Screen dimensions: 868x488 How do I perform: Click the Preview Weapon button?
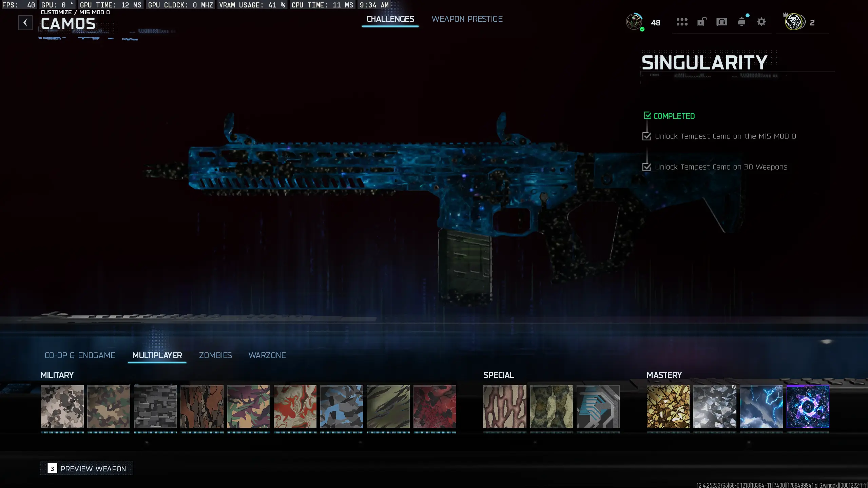tap(86, 468)
